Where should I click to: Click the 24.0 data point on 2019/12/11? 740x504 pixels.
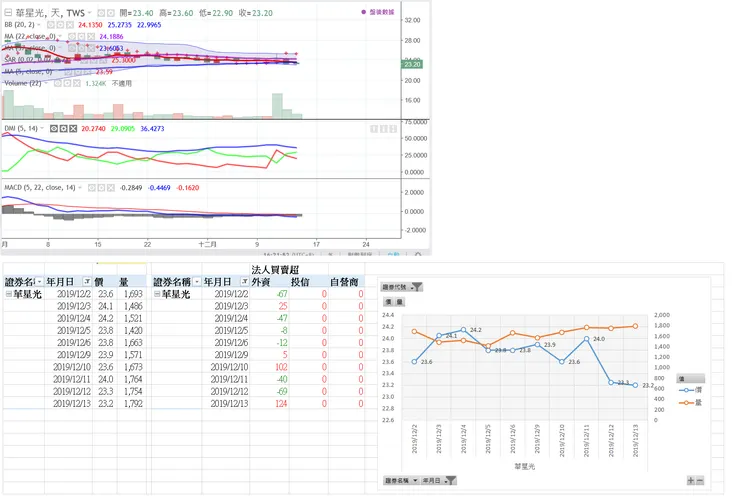(587, 339)
